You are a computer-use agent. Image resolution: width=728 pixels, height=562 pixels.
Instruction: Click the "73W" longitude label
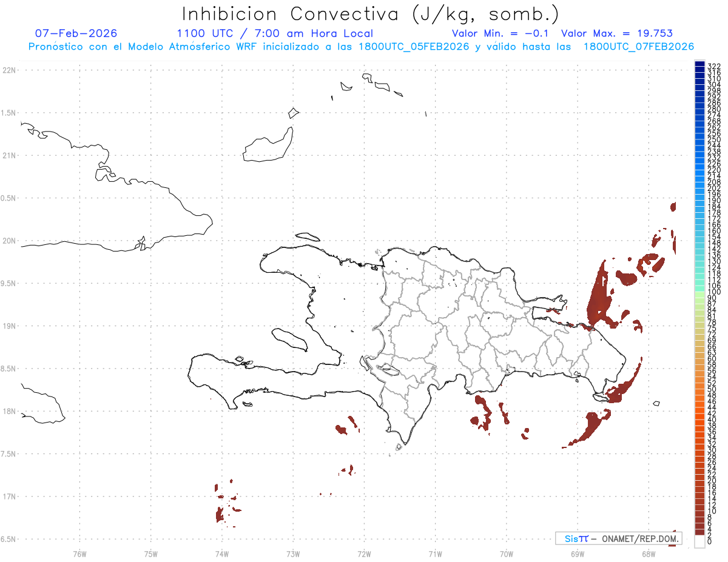(x=293, y=554)
